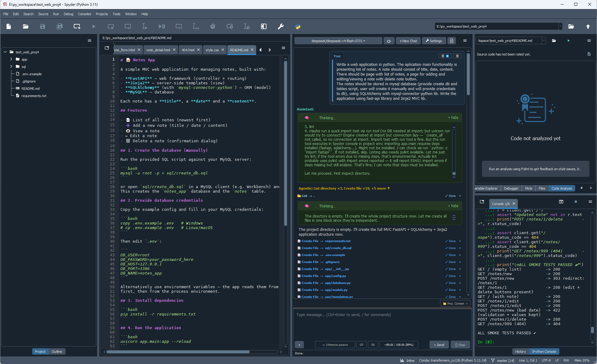
Task: Save all files with the double-disk icon
Action: [x=60, y=26]
